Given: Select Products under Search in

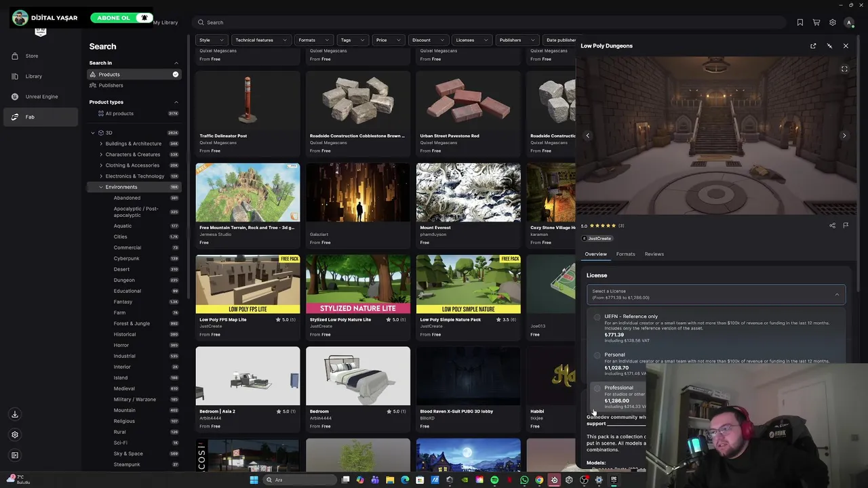Looking at the screenshot, I should (134, 75).
